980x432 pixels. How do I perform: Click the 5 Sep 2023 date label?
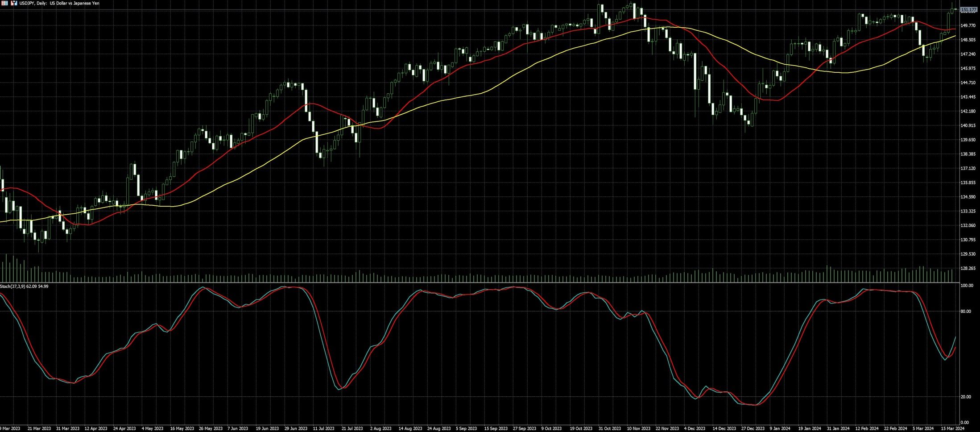click(x=467, y=428)
